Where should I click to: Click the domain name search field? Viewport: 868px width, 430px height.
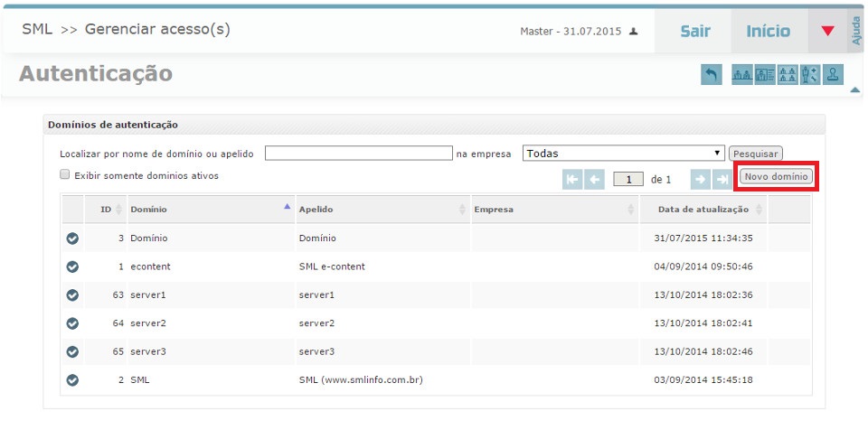click(x=358, y=154)
